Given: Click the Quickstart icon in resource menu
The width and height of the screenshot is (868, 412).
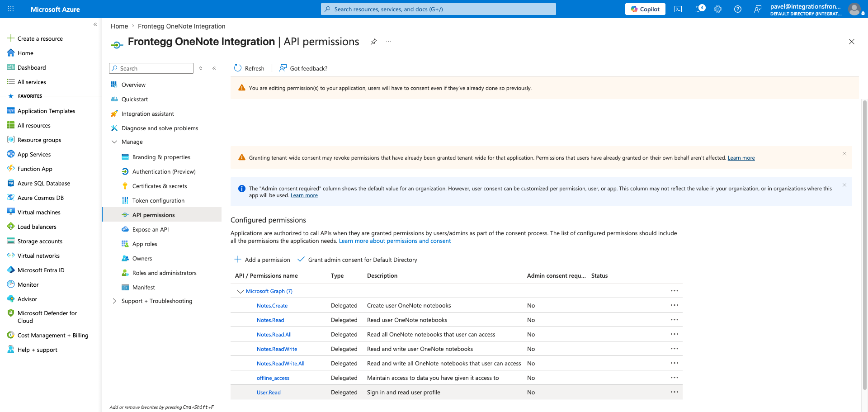Looking at the screenshot, I should point(114,99).
